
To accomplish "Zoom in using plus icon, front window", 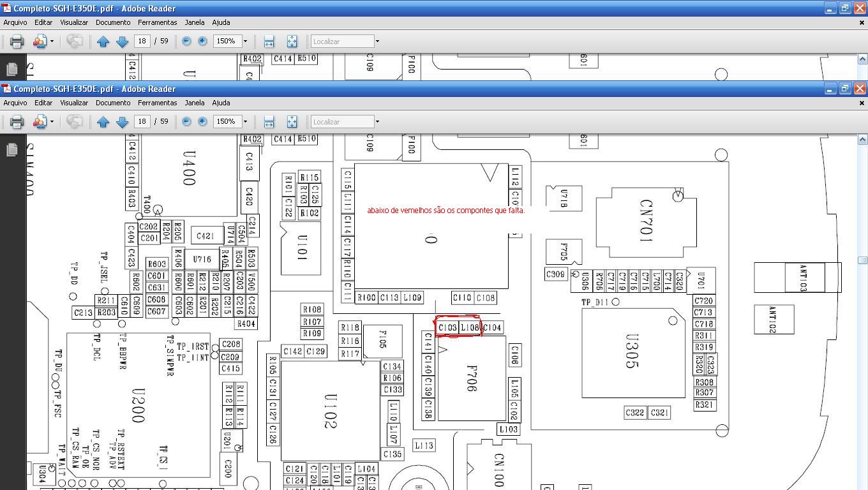I will tap(202, 121).
